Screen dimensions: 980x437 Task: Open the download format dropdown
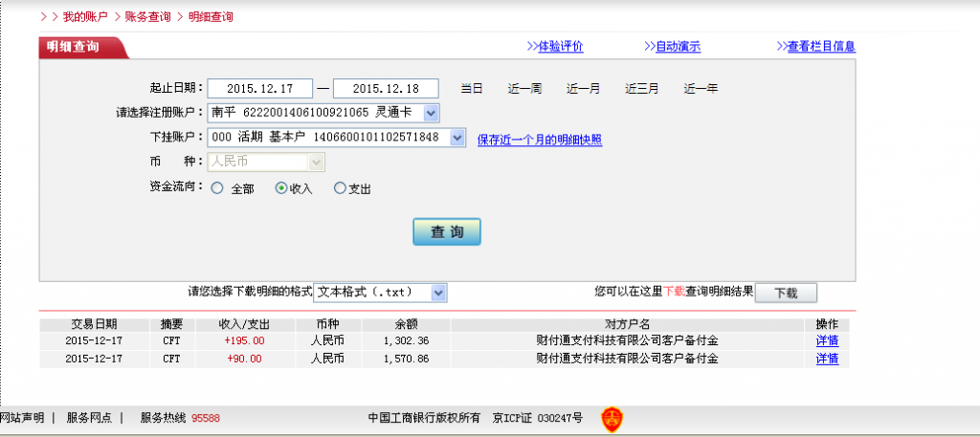[438, 293]
